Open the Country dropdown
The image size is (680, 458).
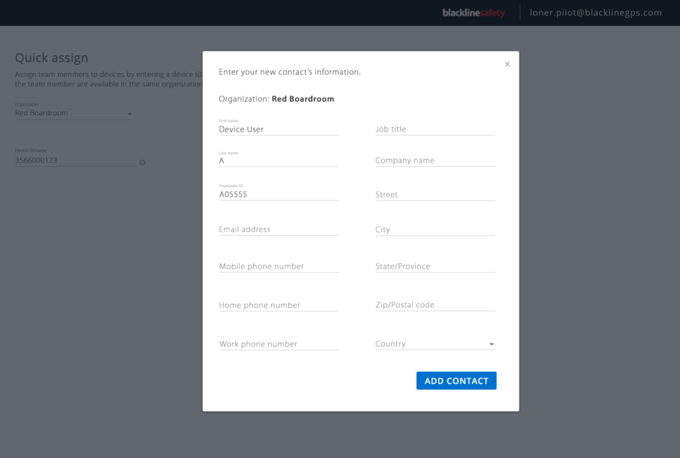pos(435,344)
